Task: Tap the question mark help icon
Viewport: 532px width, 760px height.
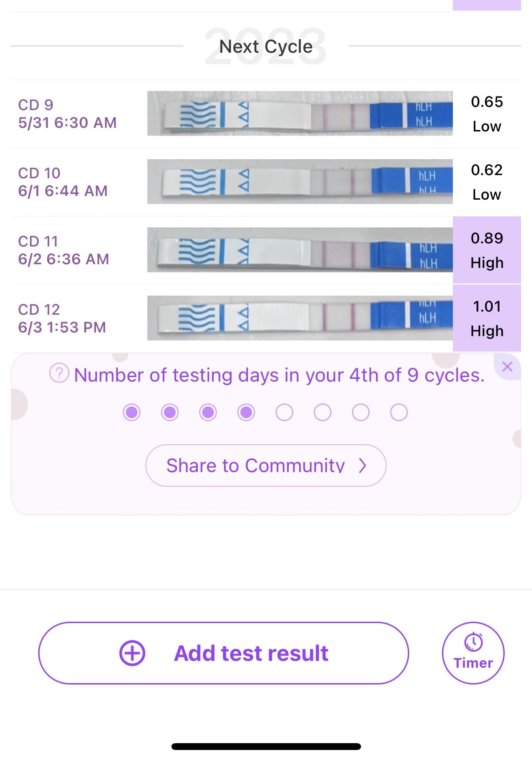Action: (x=59, y=374)
